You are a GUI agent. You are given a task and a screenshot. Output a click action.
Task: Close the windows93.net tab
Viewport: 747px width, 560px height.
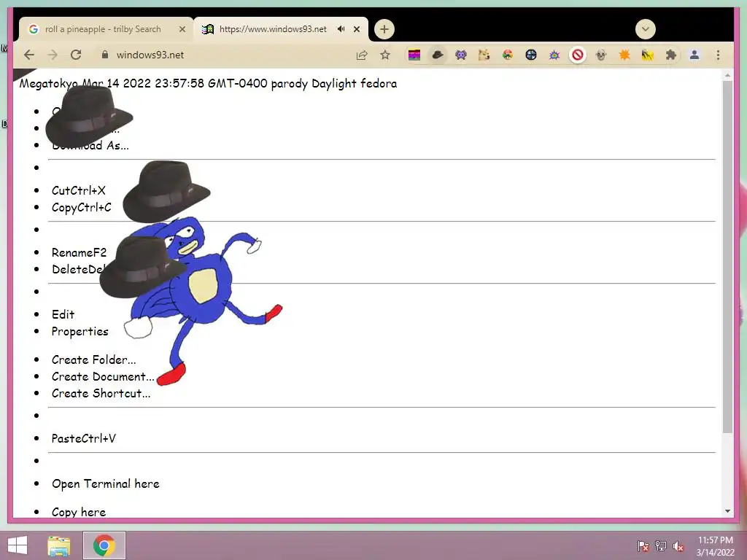click(356, 29)
